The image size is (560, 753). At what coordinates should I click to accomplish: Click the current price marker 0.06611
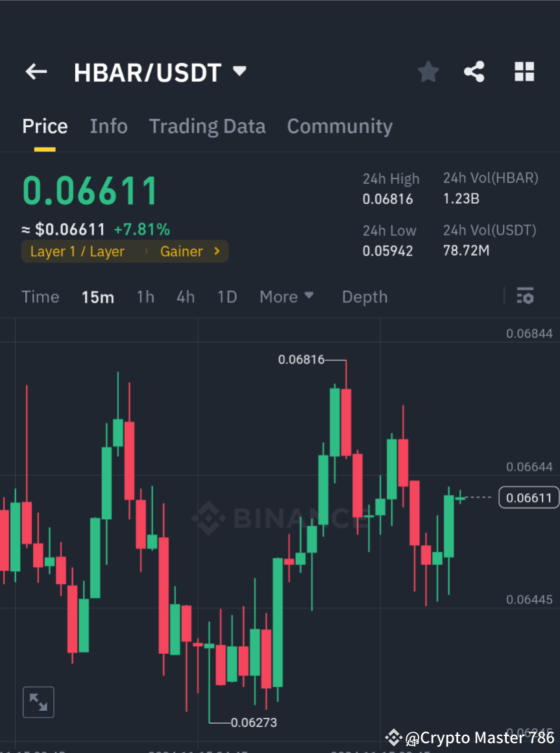pos(528,497)
